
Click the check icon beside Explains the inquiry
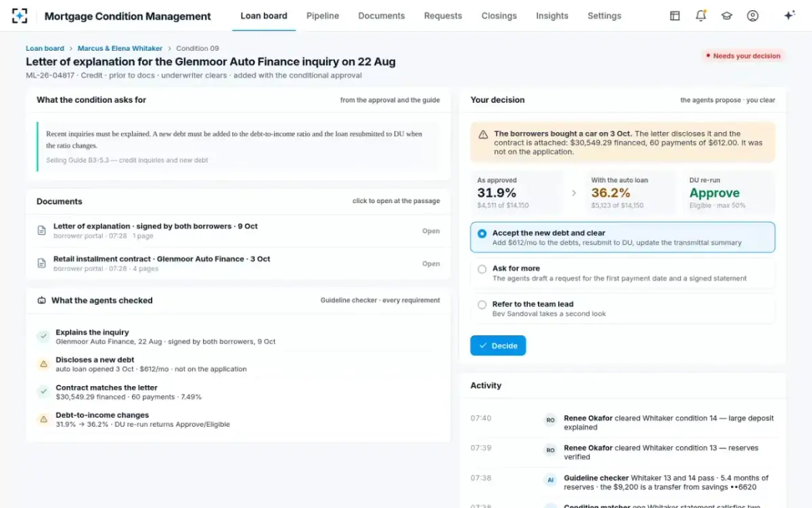tap(43, 337)
